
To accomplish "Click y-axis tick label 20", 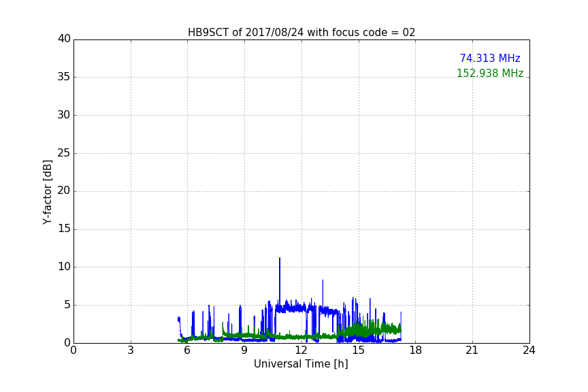I will click(64, 191).
